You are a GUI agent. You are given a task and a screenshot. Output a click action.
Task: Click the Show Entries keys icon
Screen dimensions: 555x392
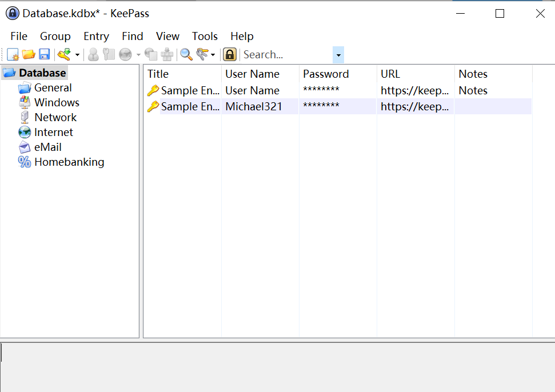pos(202,54)
